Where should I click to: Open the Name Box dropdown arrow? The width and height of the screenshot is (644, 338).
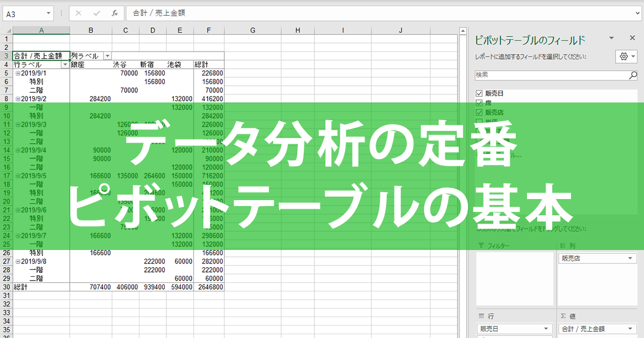click(49, 13)
